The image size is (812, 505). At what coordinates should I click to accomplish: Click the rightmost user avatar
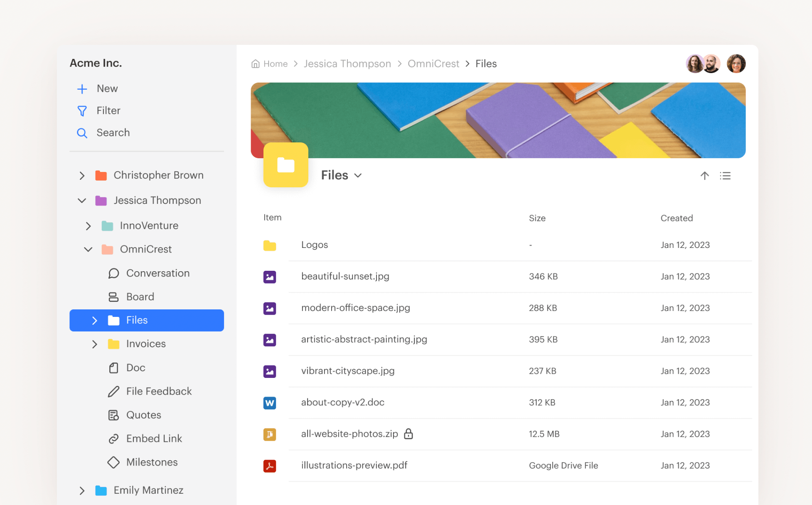736,64
